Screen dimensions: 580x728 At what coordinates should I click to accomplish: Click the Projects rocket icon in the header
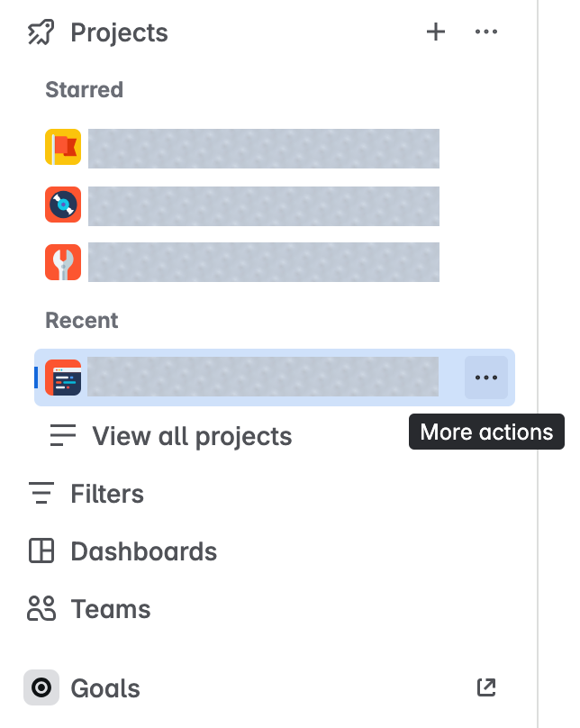click(40, 32)
